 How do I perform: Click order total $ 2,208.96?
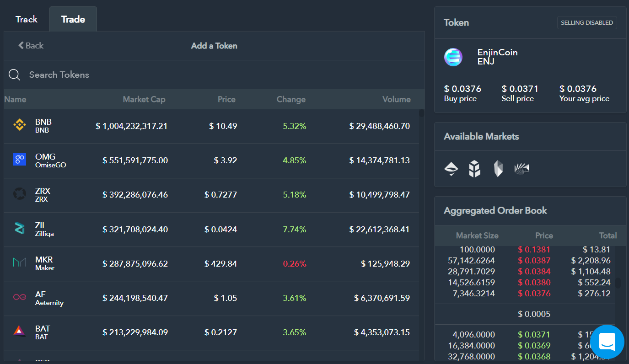coord(591,261)
